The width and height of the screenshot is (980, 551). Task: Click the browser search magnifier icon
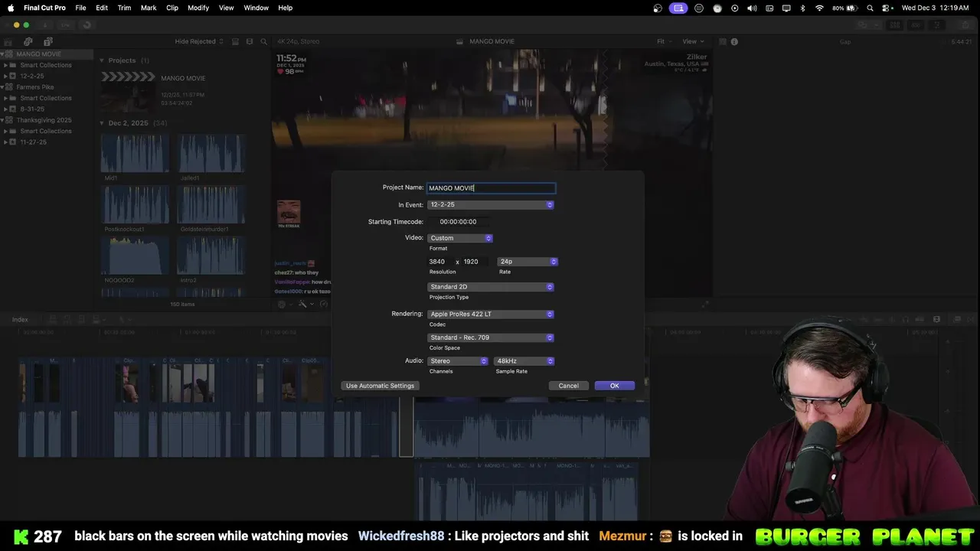[264, 41]
